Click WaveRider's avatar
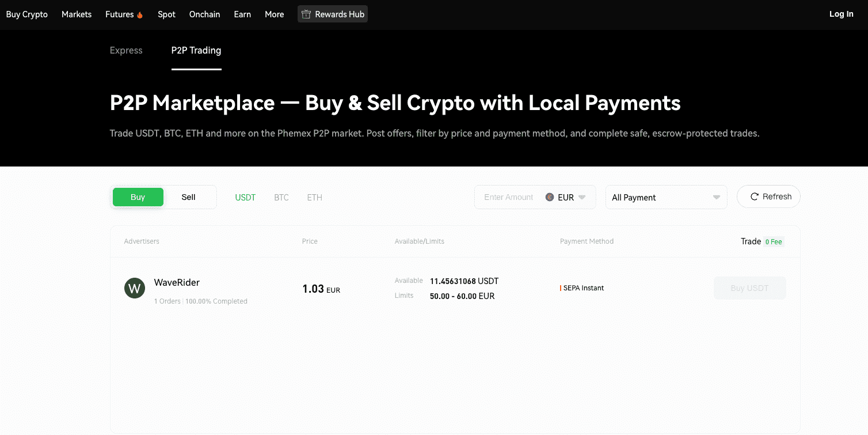This screenshot has height=435, width=868. (135, 288)
